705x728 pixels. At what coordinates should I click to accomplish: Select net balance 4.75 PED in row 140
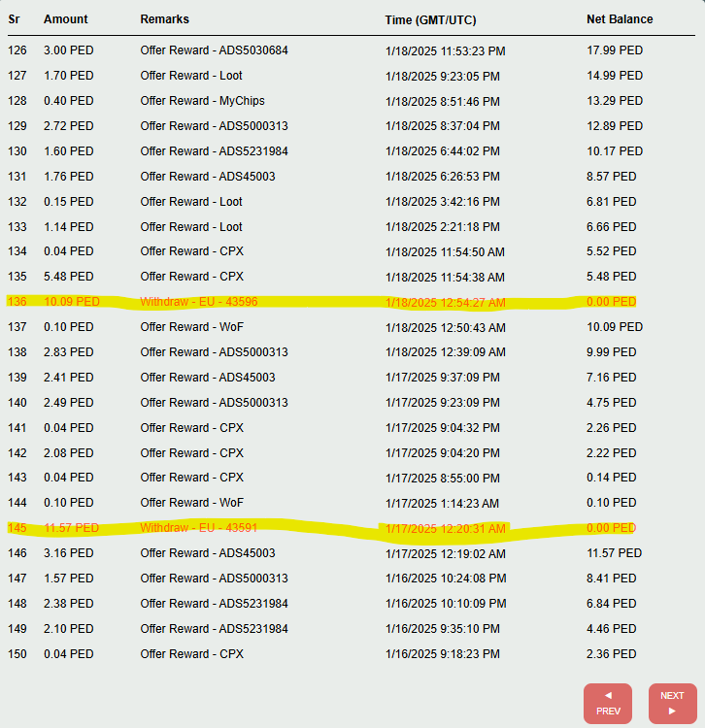coord(611,403)
